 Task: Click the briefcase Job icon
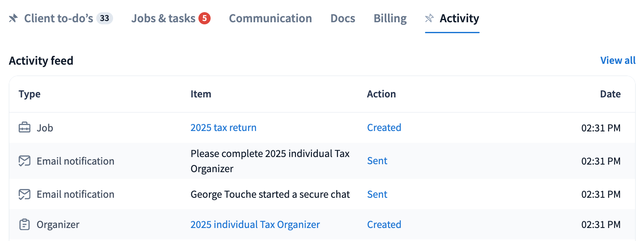(25, 128)
